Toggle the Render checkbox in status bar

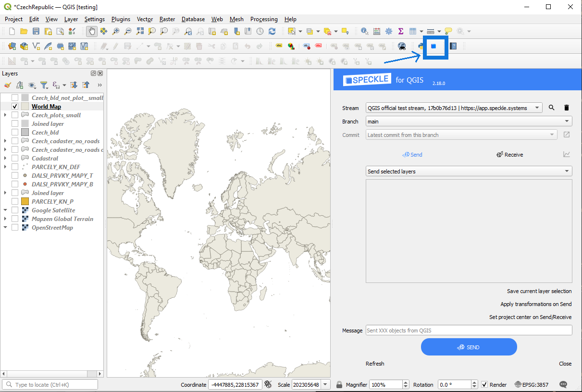(484, 385)
